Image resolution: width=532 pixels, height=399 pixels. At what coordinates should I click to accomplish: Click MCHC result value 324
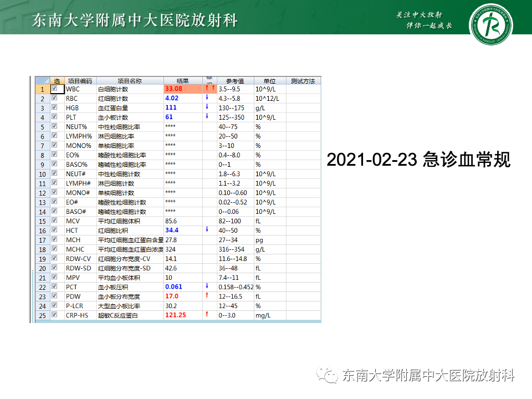tap(170, 249)
